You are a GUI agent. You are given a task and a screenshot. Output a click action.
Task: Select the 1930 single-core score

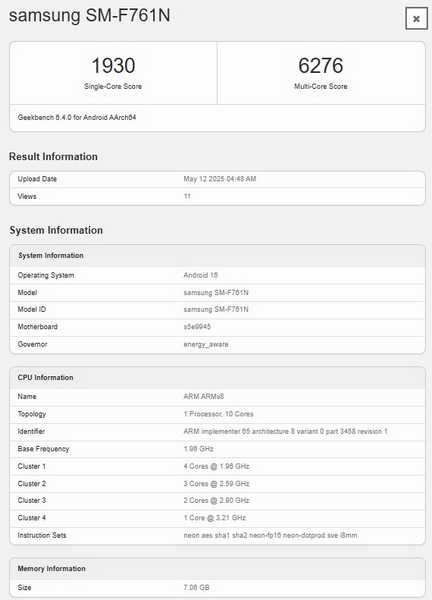coord(113,65)
